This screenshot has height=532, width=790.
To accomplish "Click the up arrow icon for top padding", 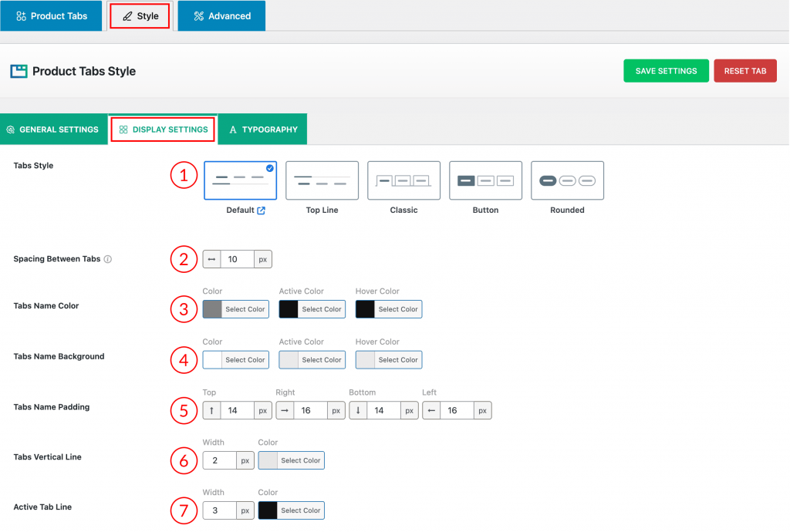I will pyautogui.click(x=211, y=411).
